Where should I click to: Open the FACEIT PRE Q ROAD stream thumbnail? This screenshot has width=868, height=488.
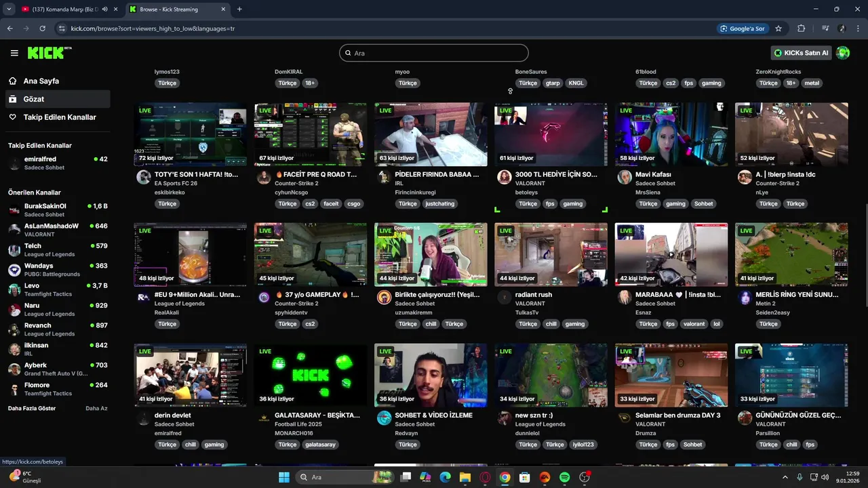click(x=311, y=134)
